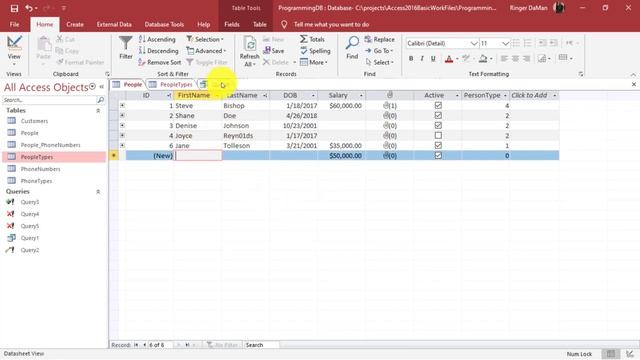Collapse the Tables group in navigation
This screenshot has height=360, width=640.
[98, 111]
